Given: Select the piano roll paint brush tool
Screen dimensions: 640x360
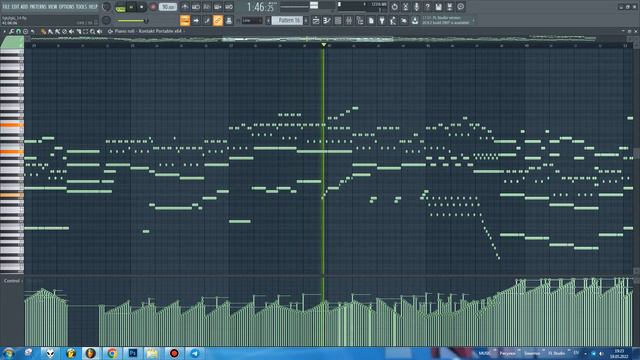Looking at the screenshot, I should [51, 31].
